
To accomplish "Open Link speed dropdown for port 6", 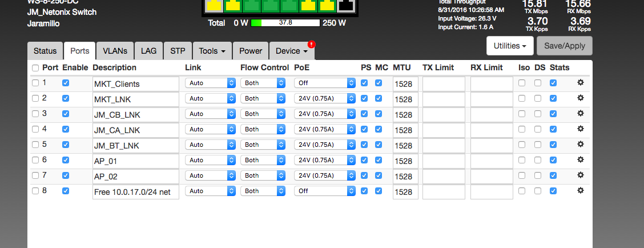I will 210,160.
